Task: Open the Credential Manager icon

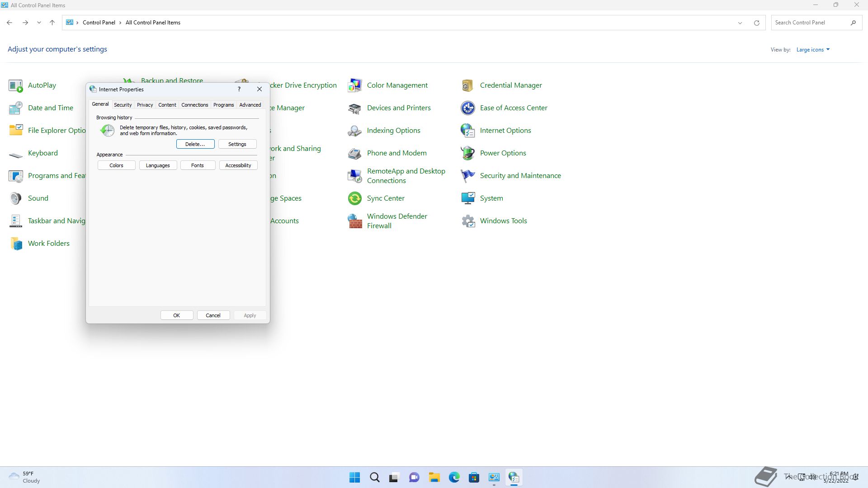Action: (x=468, y=85)
